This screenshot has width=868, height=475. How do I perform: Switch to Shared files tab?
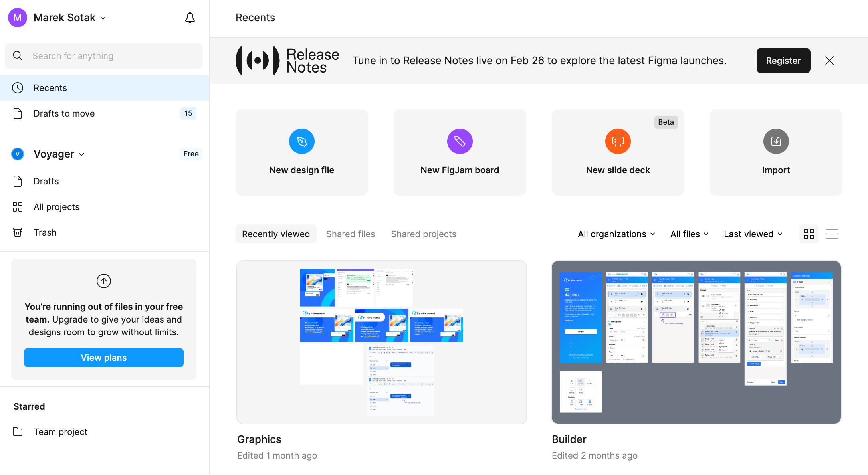click(x=350, y=234)
